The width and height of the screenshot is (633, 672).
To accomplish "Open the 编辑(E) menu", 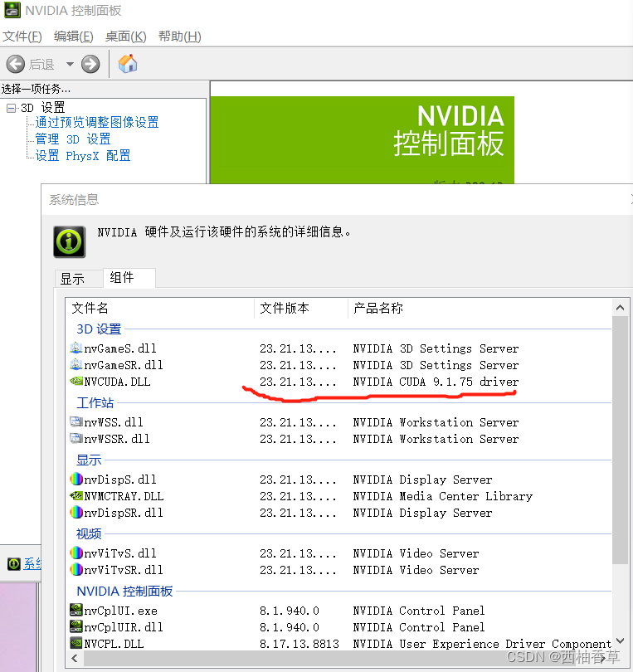I will [73, 37].
